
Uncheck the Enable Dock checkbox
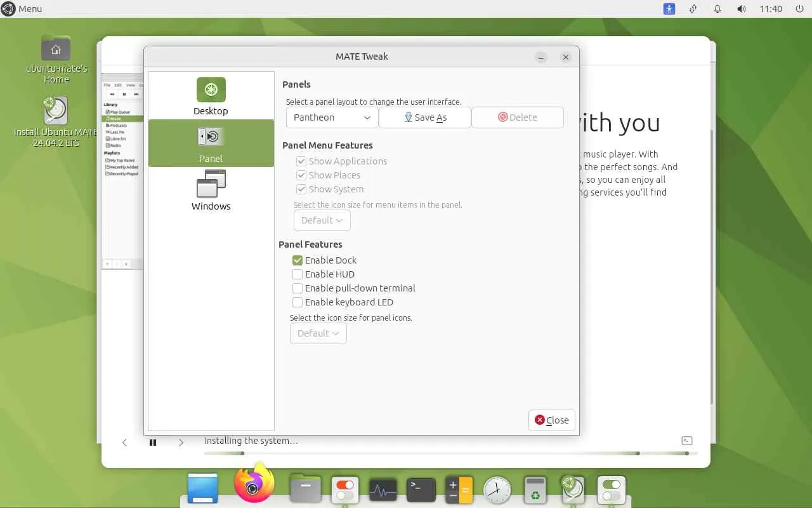pyautogui.click(x=325, y=260)
